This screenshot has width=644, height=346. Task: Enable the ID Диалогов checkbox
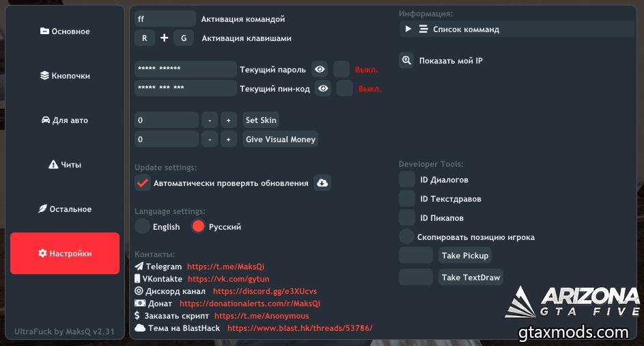pos(407,180)
